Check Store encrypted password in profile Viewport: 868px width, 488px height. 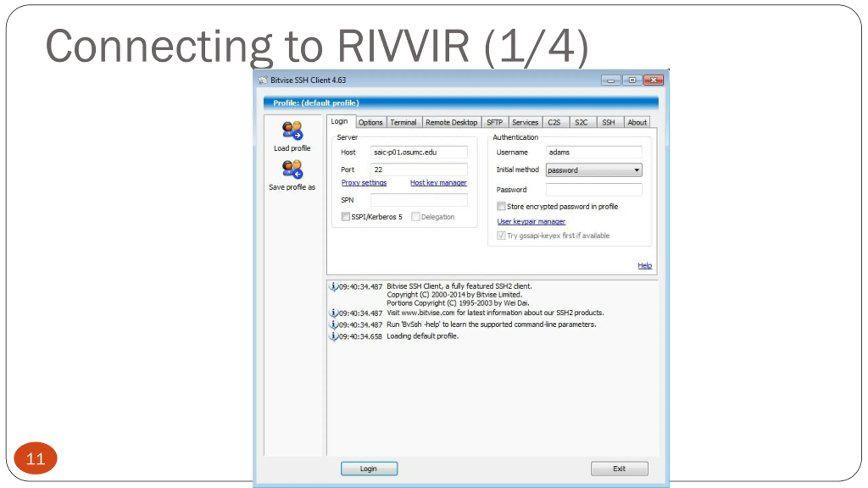tap(501, 206)
